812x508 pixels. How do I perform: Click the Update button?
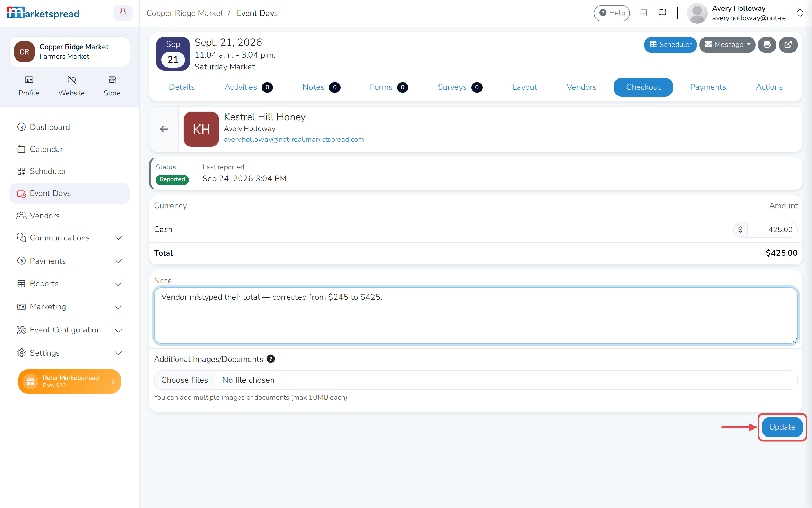pos(782,427)
